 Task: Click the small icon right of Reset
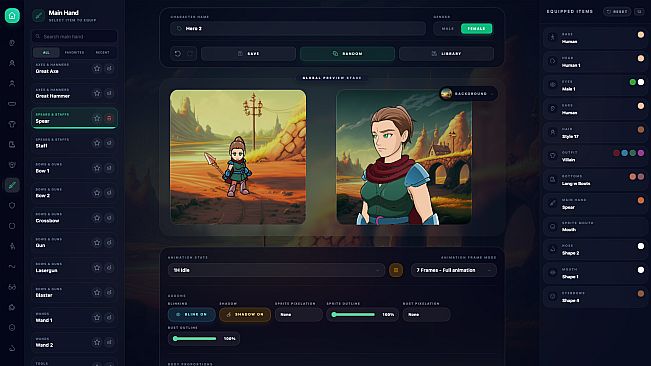point(639,12)
